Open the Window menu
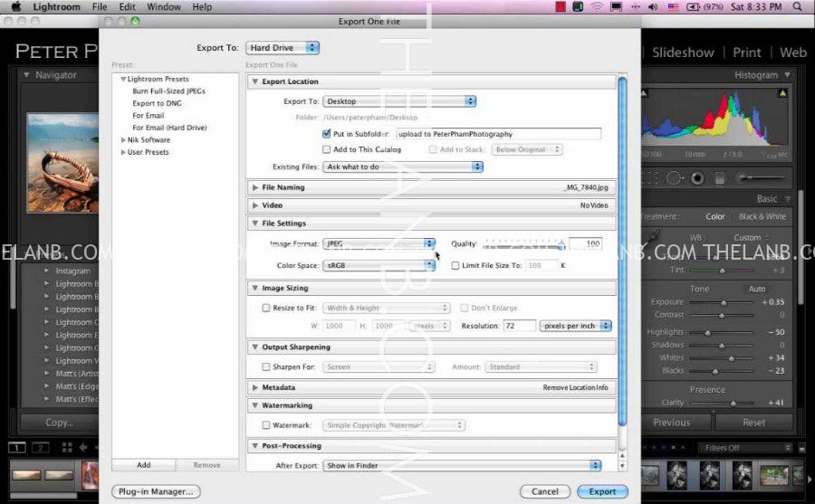Viewport: 815px width, 504px height. pos(163,7)
